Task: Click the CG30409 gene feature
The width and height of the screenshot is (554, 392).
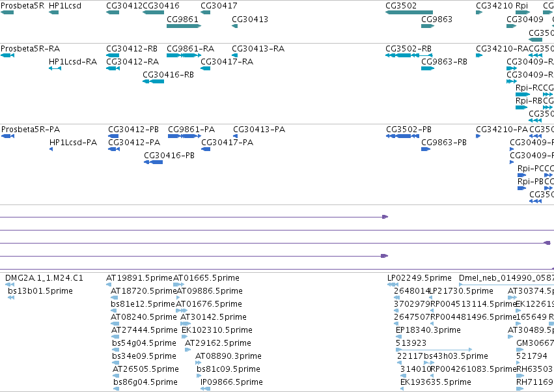Action: tap(511, 26)
